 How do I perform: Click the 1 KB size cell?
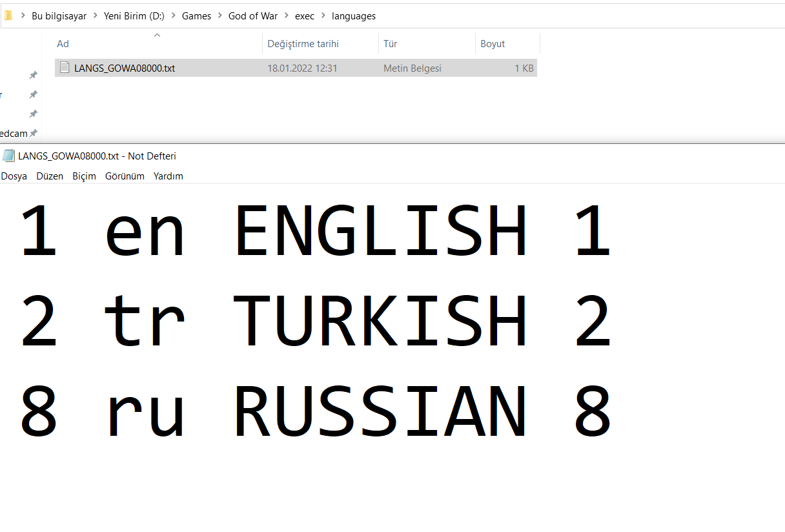pos(524,68)
